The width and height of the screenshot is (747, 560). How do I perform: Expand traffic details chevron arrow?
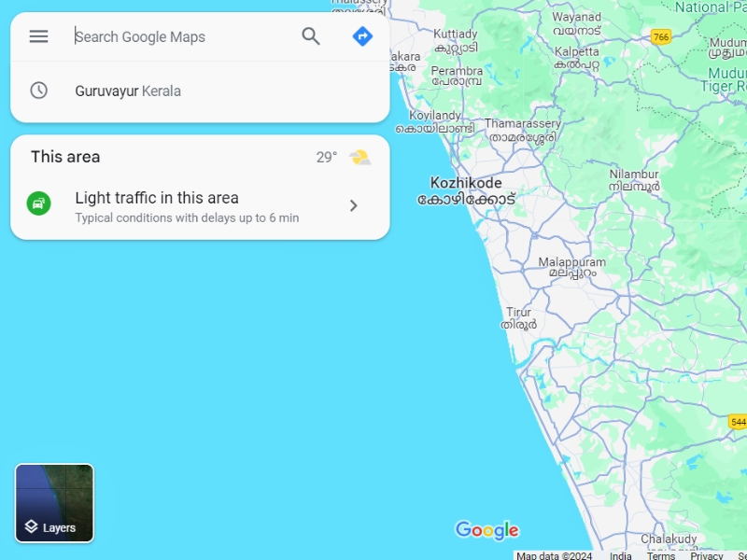pos(354,205)
